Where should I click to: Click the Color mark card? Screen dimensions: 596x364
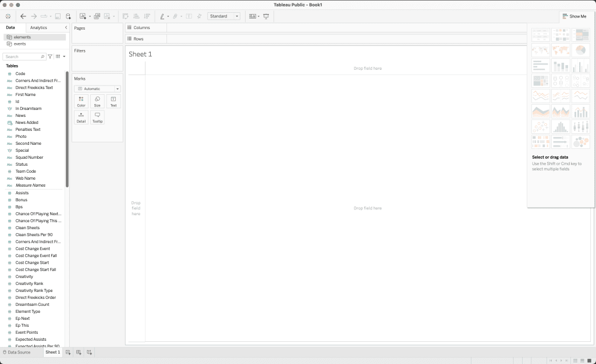[x=81, y=101]
